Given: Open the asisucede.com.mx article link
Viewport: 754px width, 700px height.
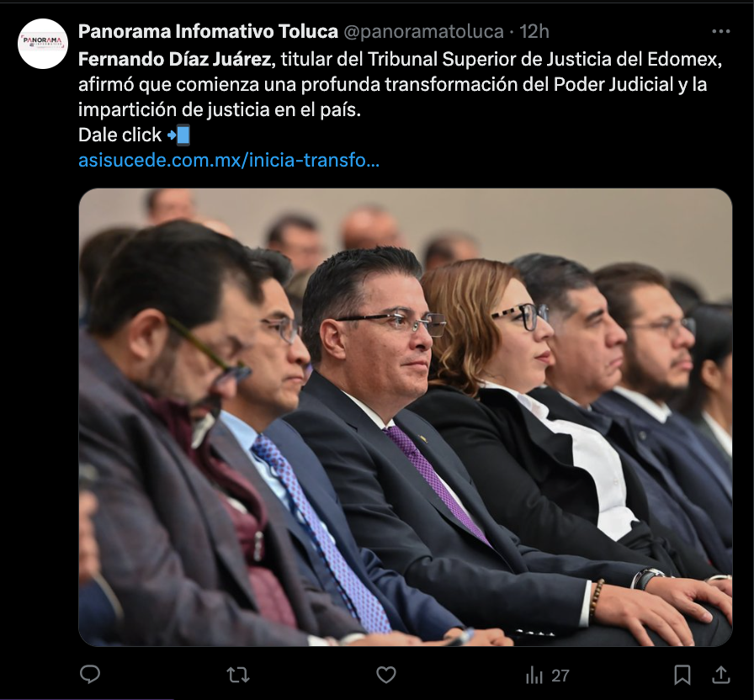Looking at the screenshot, I should coord(229,160).
